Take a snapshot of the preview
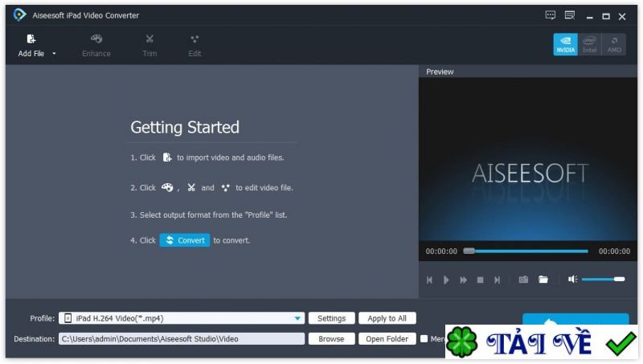This screenshot has height=364, width=643. [523, 280]
